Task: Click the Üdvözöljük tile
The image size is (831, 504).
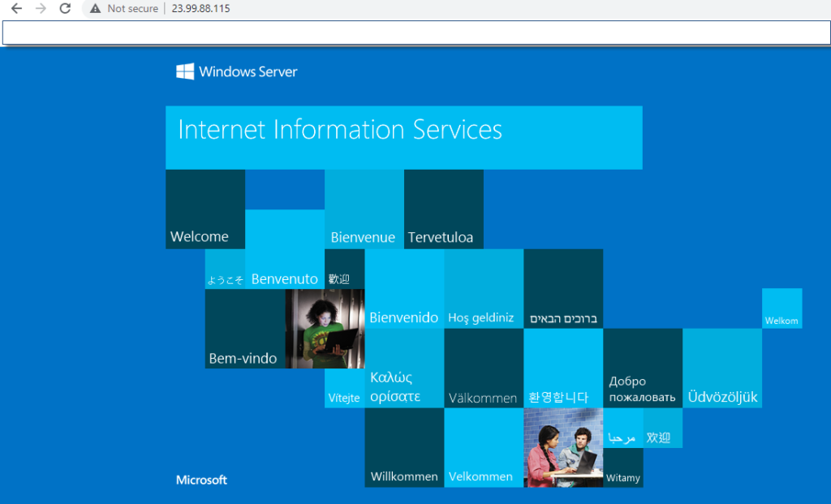Action: 722,368
